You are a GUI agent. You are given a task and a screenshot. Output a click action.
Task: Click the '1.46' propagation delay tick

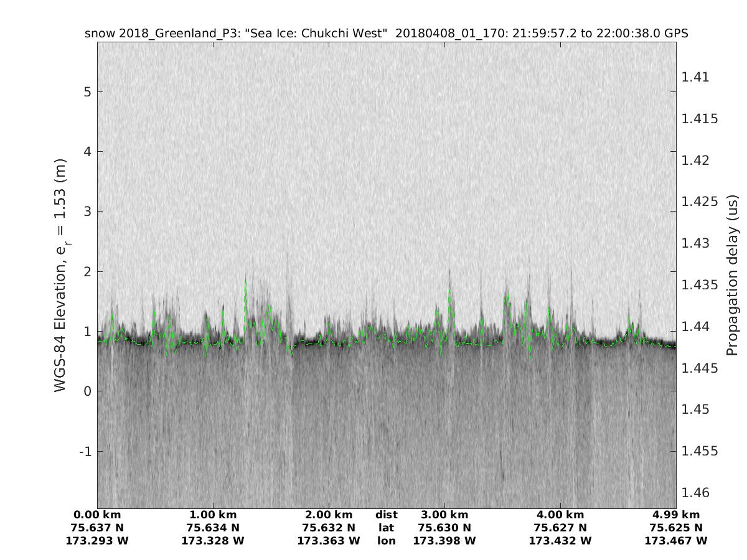pos(695,492)
